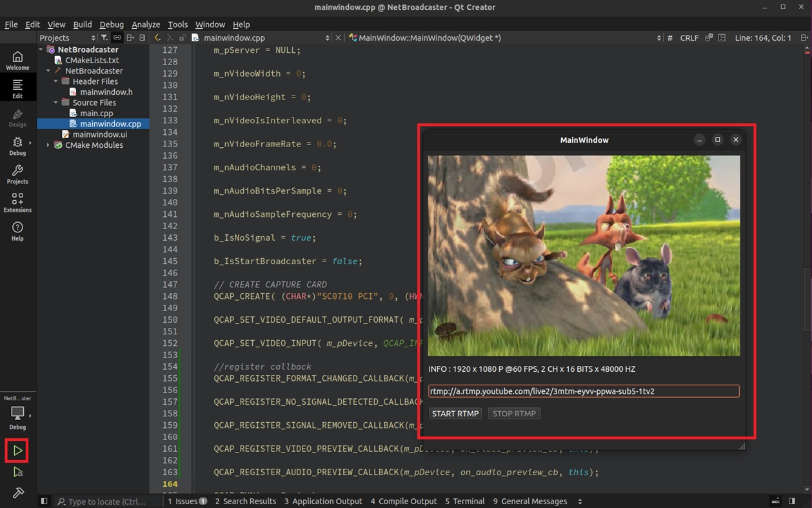Click START RTMP in MainWindow
The image size is (812, 508).
pyautogui.click(x=455, y=414)
